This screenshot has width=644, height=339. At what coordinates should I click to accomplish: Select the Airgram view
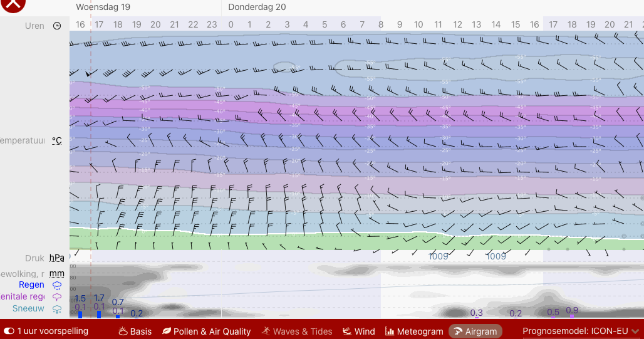click(475, 331)
